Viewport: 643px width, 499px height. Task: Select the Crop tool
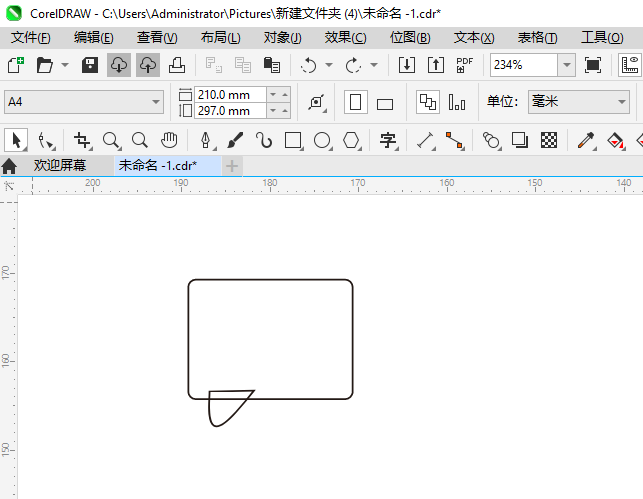click(x=82, y=141)
